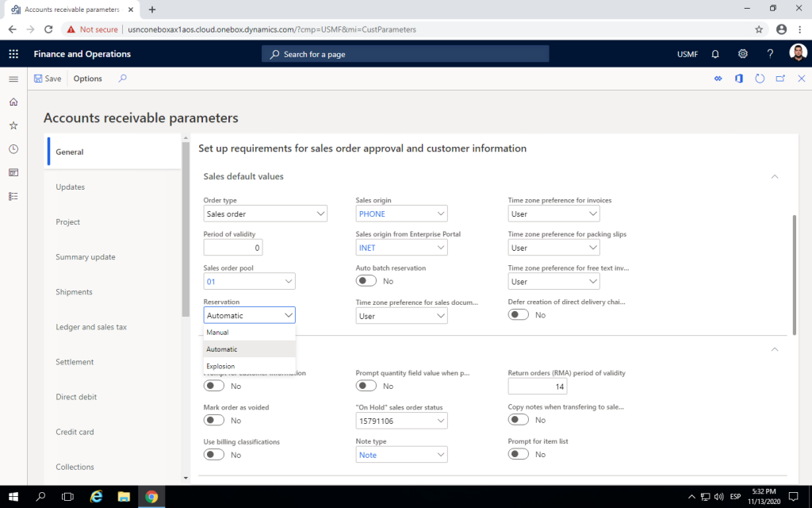Image resolution: width=812 pixels, height=508 pixels.
Task: Open the Ledger and sales tax section
Action: click(x=93, y=326)
